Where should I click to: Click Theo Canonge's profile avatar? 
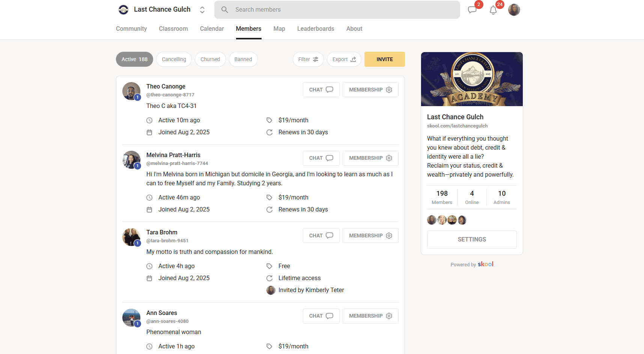[x=131, y=91]
